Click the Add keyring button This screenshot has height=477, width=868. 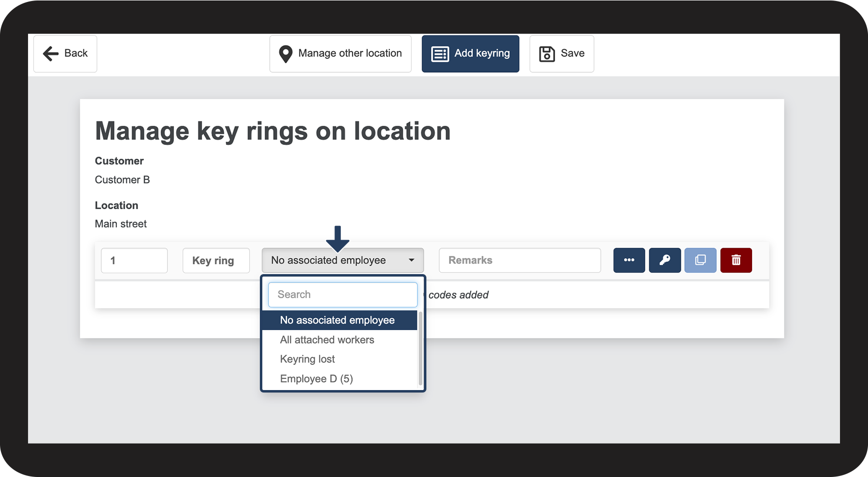coord(471,54)
